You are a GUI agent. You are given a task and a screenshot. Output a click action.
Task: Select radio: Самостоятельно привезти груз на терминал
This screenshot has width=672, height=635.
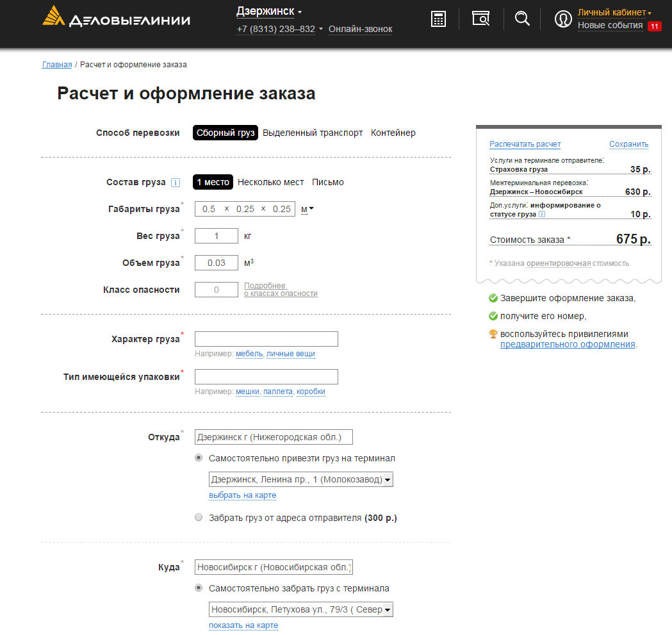click(199, 458)
